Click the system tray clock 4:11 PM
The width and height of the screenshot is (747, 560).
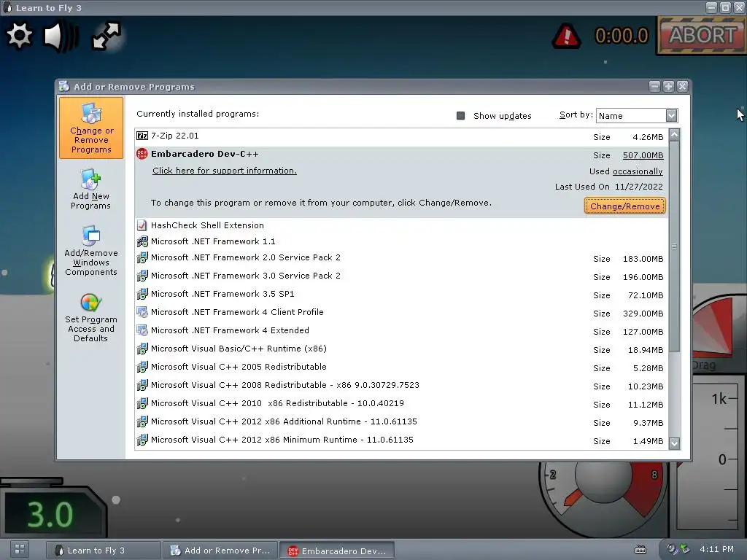coord(716,549)
